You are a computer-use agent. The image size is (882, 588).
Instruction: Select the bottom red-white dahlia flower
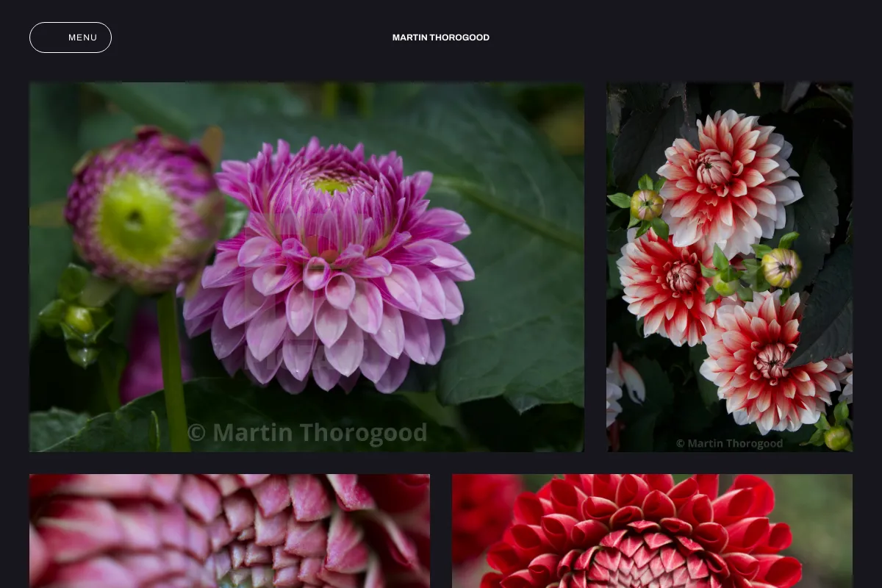773,362
